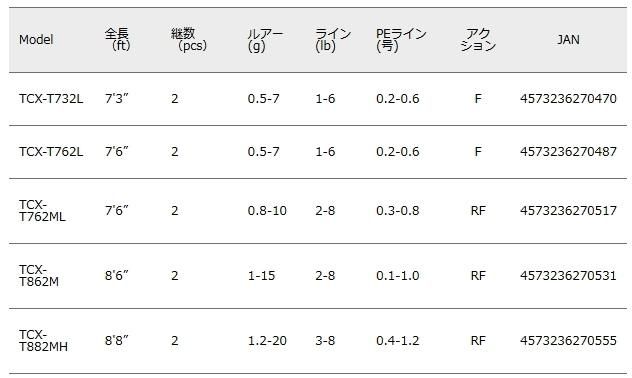Select JAN code 4573236270487
Image resolution: width=632 pixels, height=378 pixels.
pos(568,152)
